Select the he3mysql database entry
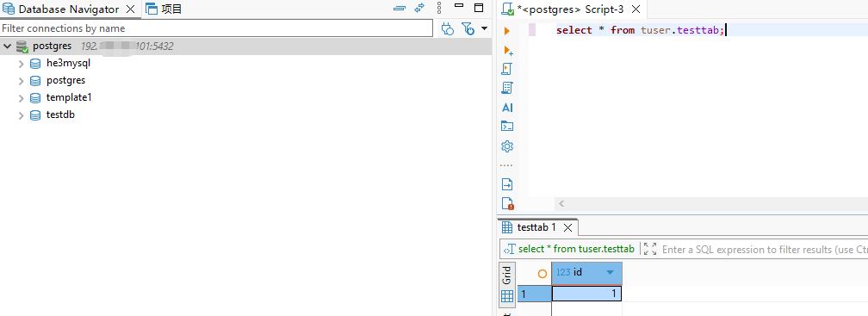The height and width of the screenshot is (316, 868). [x=68, y=63]
